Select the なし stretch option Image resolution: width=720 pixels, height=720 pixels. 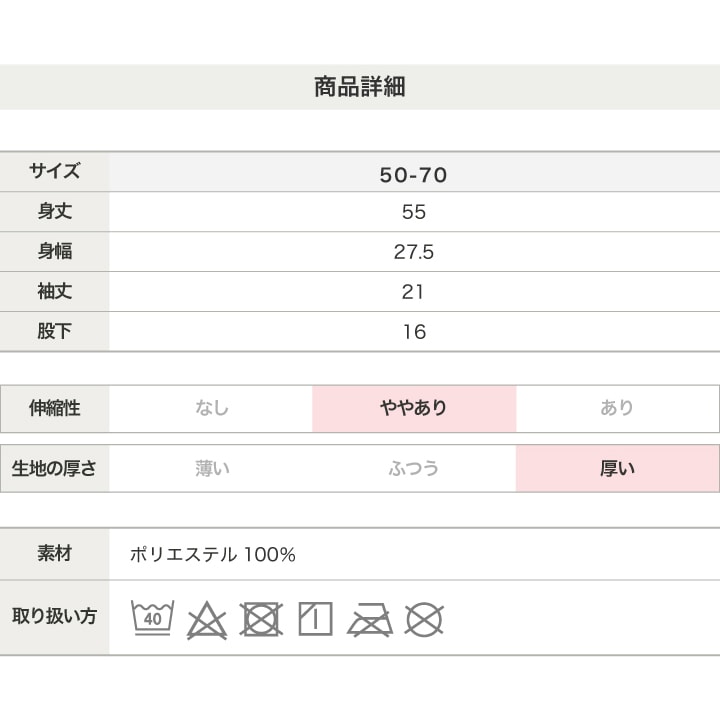pyautogui.click(x=212, y=408)
